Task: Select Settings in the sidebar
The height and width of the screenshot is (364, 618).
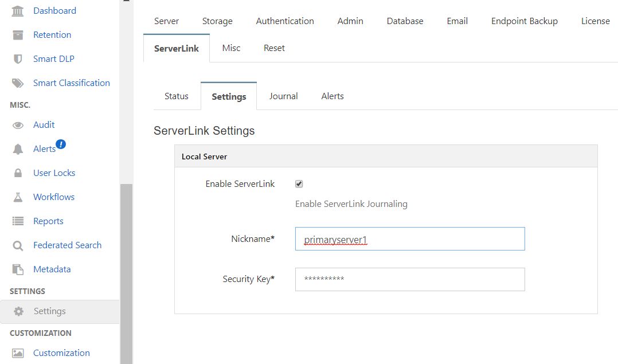Action: pyautogui.click(x=60, y=312)
